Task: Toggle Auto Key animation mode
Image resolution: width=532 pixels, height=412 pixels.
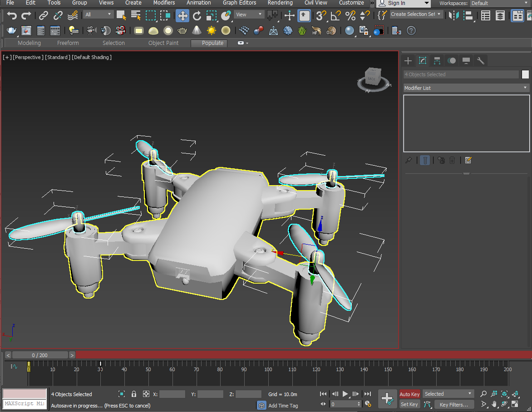Action: [x=409, y=394]
